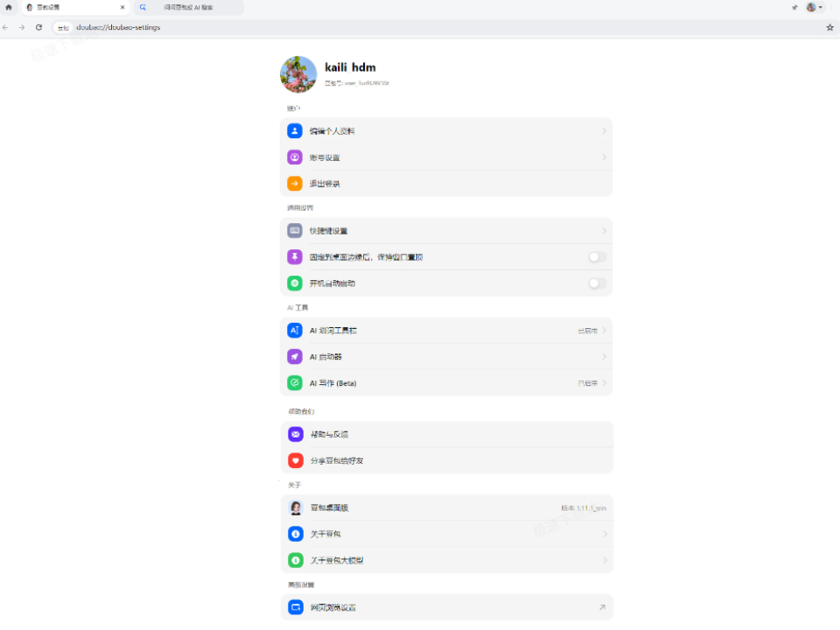Click the gray keyboard icon for 快捷键设置

tap(295, 230)
